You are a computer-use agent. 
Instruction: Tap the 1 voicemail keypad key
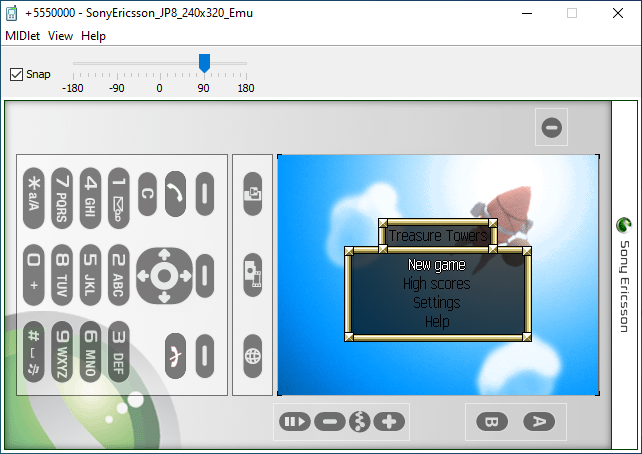click(x=119, y=198)
